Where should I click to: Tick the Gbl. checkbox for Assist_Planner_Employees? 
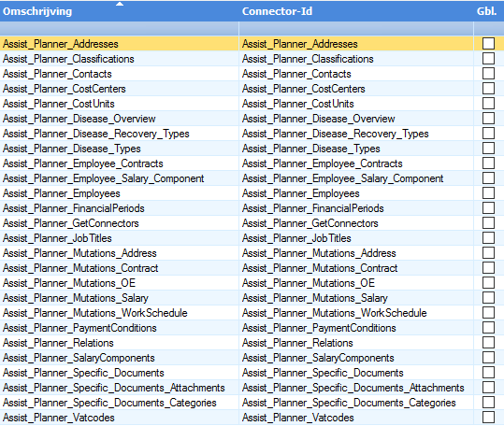click(488, 193)
